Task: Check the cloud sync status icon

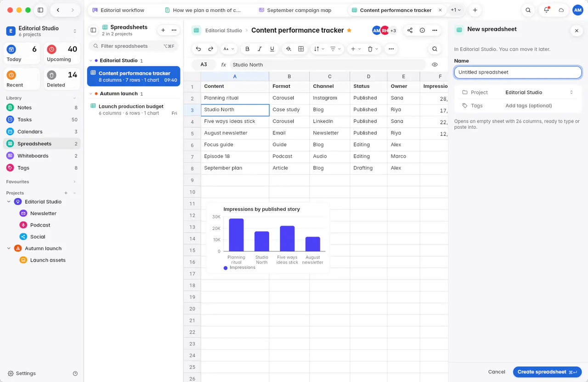Action: point(561,10)
